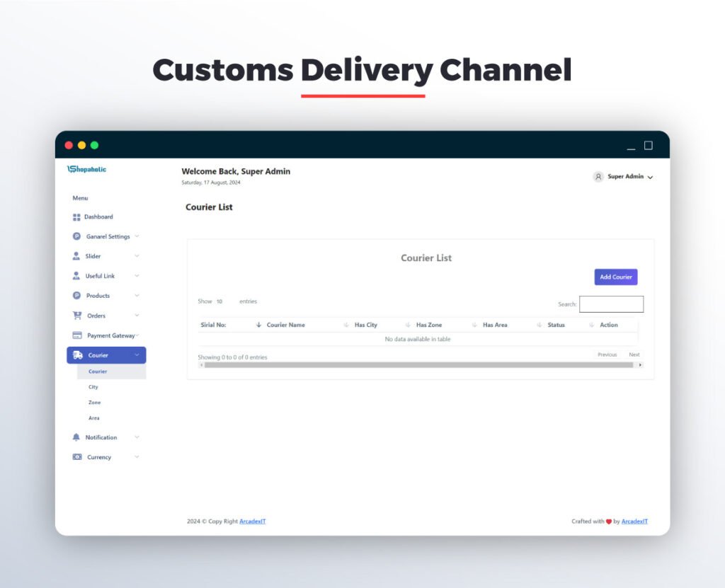Focus the Search input field
Viewport: 725px width, 588px height.
click(x=611, y=304)
